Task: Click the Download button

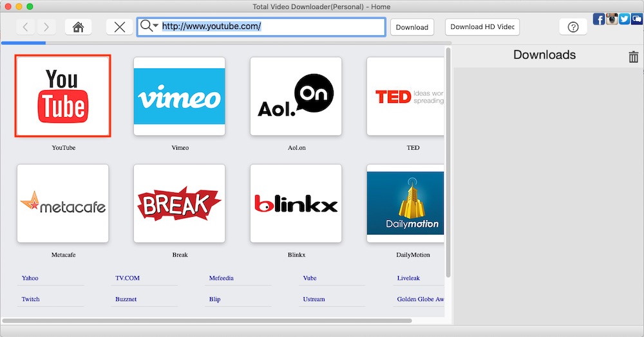Action: (x=412, y=27)
